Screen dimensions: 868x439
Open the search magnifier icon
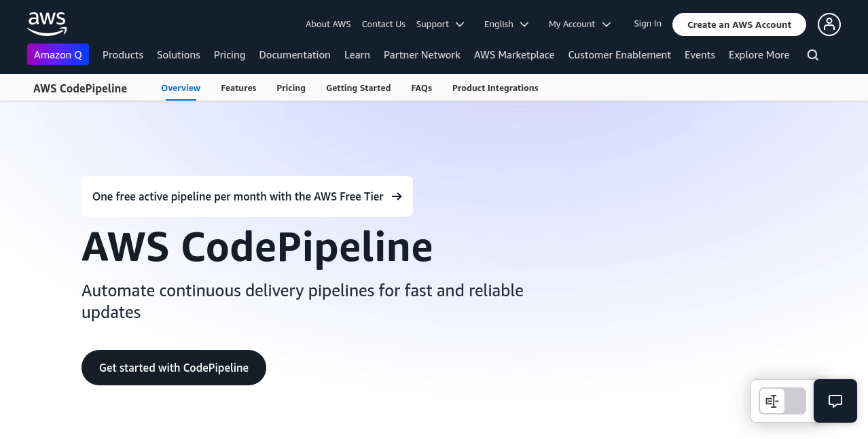812,55
